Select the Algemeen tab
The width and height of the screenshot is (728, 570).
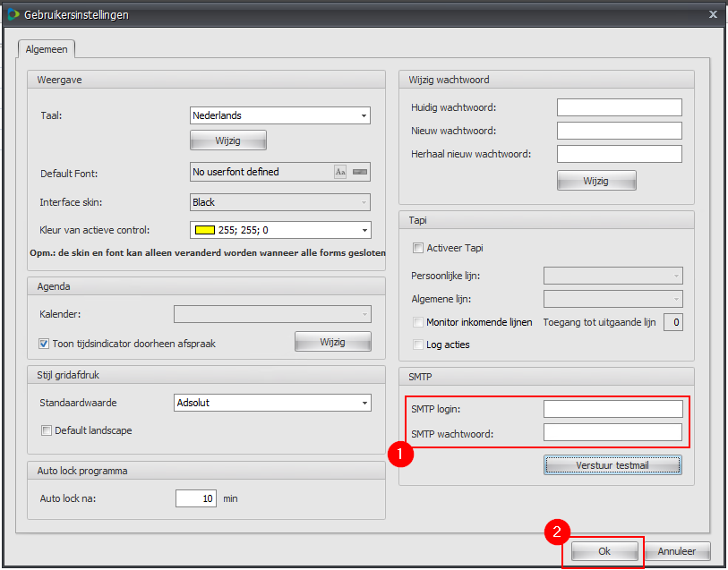47,49
